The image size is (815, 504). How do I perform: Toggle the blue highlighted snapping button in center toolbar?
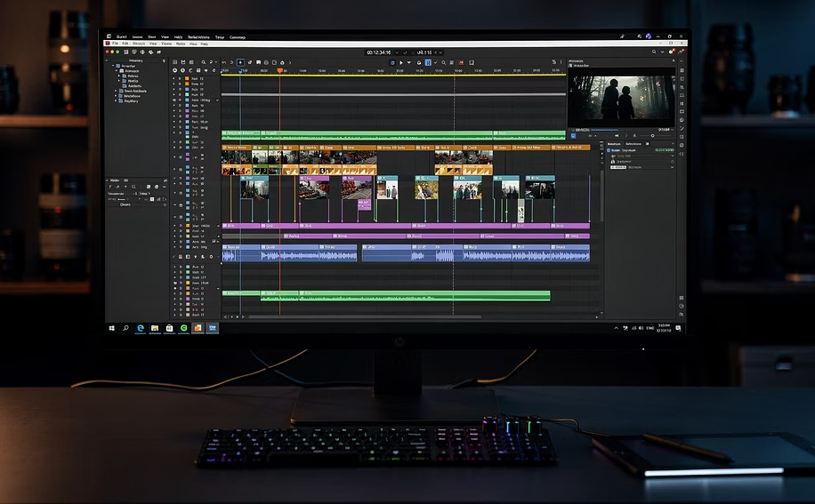[x=428, y=63]
